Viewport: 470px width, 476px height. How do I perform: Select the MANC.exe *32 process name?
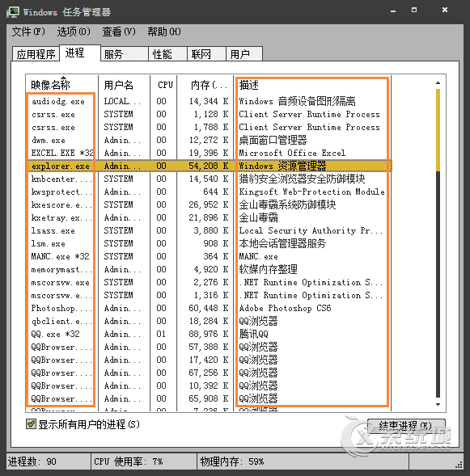(x=60, y=256)
